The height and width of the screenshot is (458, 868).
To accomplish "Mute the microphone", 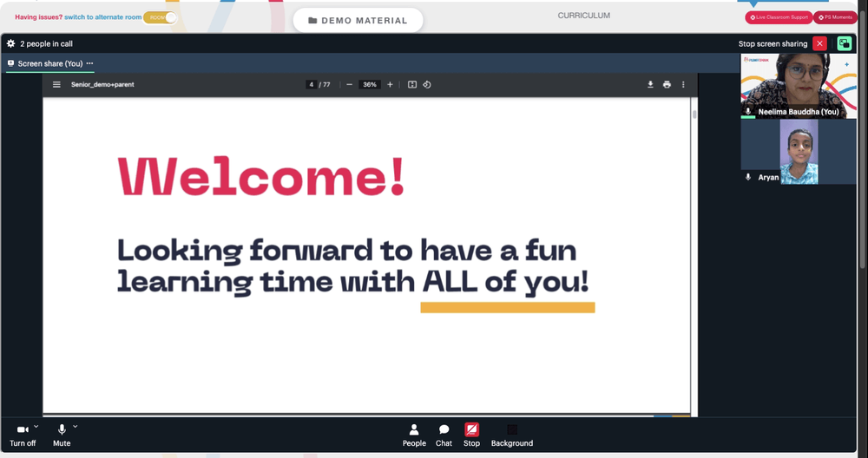I will coord(62,435).
